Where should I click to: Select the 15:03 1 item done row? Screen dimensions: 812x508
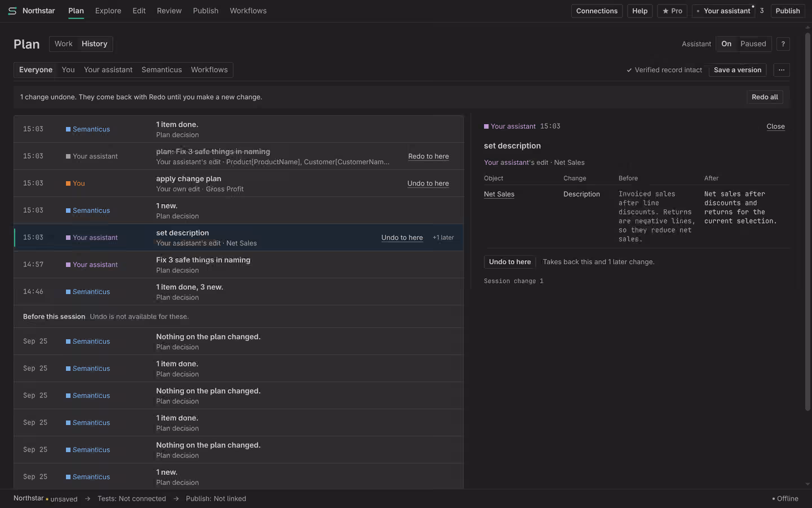coord(239,129)
